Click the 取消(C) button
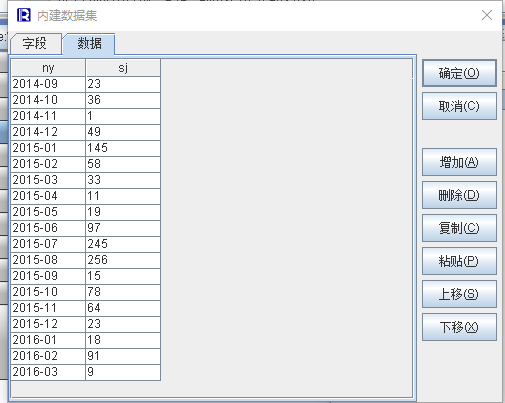This screenshot has height=403, width=505. [459, 106]
